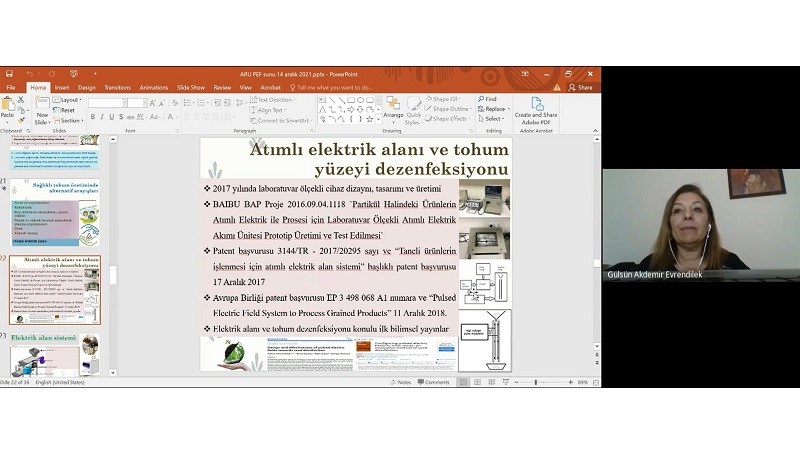800x454 pixels.
Task: Toggle Strikethrough formatting
Action: click(131, 117)
